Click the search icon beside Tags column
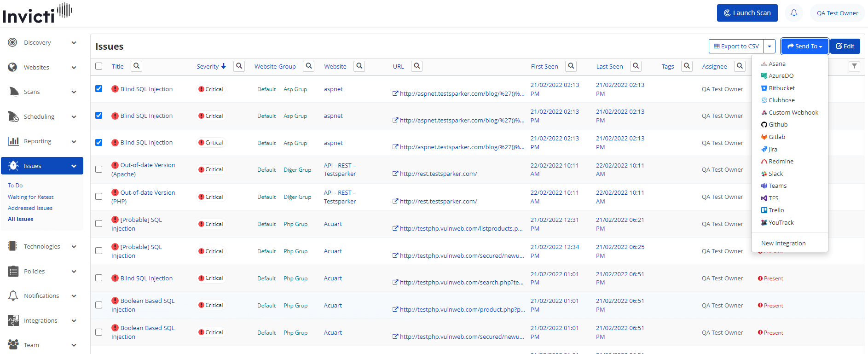The height and width of the screenshot is (354, 868). pos(687,66)
